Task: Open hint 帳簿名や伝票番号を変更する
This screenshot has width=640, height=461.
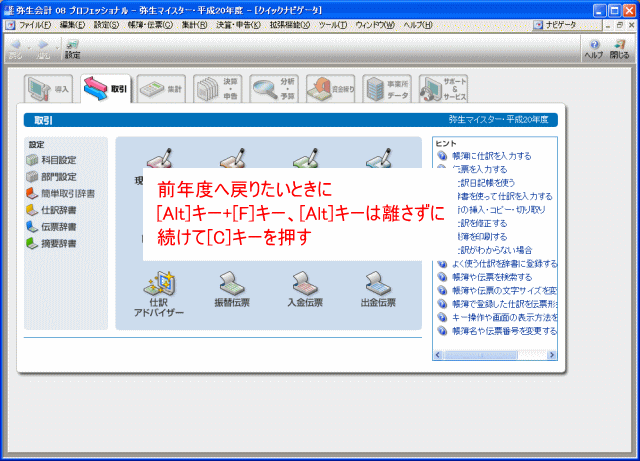Action: [504, 331]
